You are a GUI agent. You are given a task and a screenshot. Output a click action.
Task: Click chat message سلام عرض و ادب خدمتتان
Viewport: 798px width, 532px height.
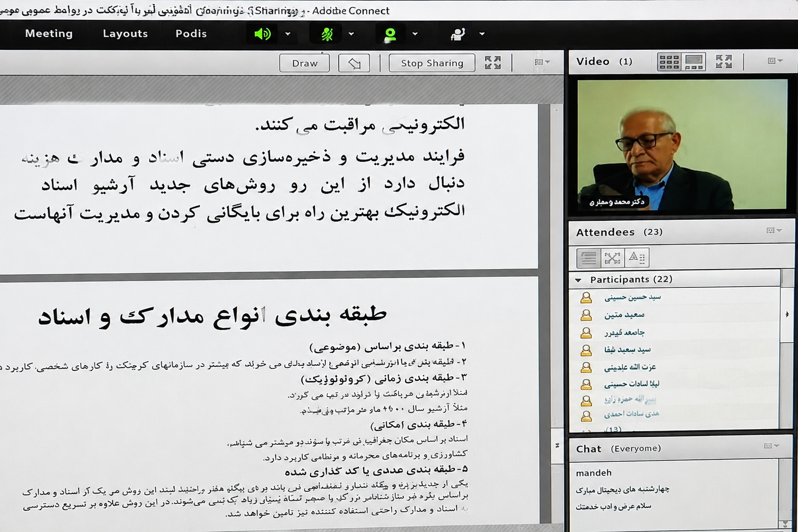[x=613, y=507]
